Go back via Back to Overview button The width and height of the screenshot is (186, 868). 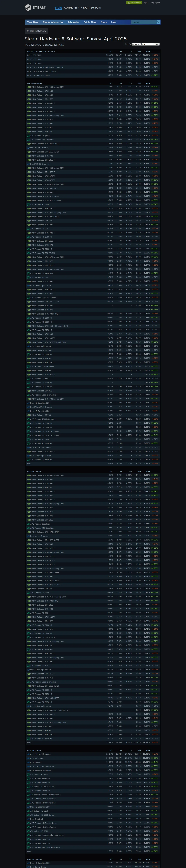tap(37, 31)
